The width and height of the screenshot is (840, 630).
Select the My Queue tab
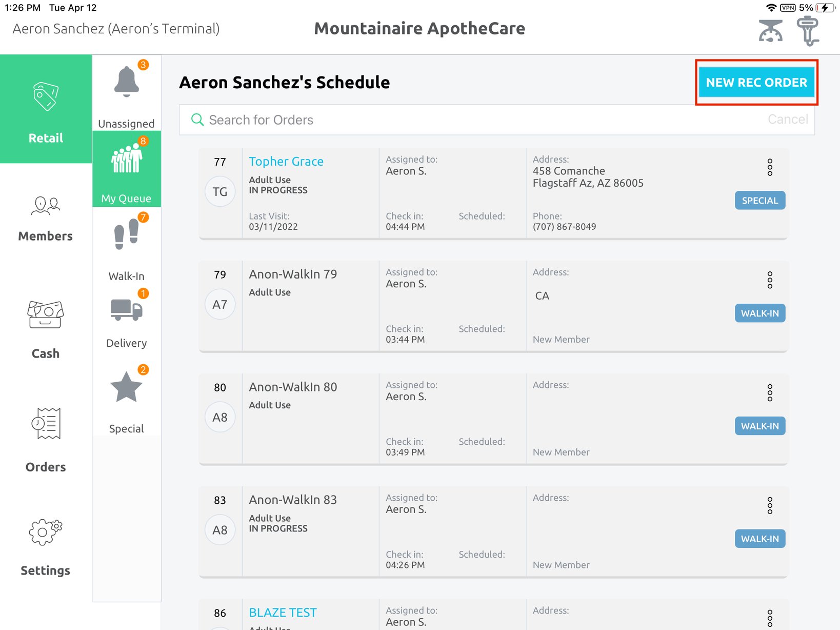pyautogui.click(x=127, y=169)
